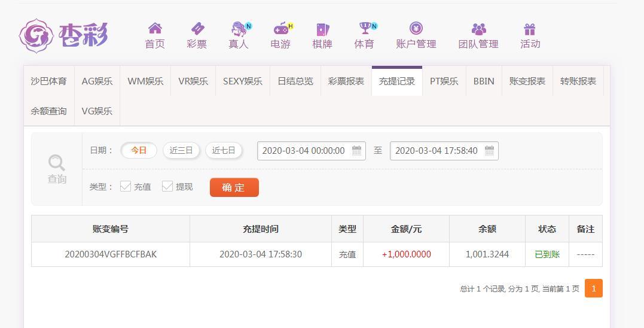
Task: Click the 备注 column header
Action: [x=585, y=229]
